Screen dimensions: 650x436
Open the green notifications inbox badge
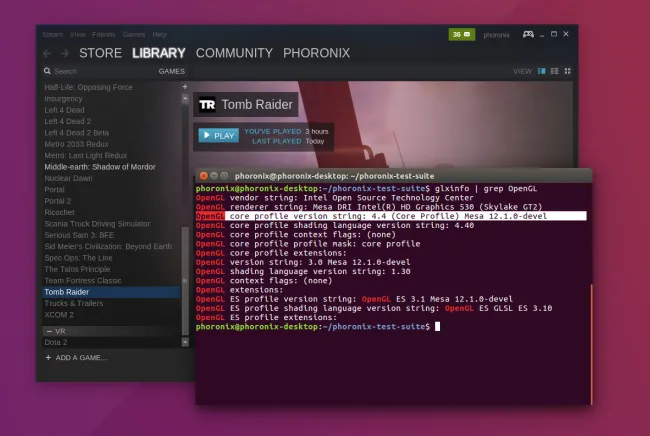coord(462,34)
